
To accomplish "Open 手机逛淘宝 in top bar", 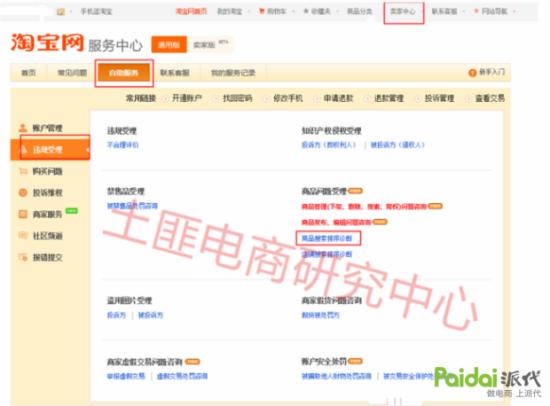I will click(96, 12).
